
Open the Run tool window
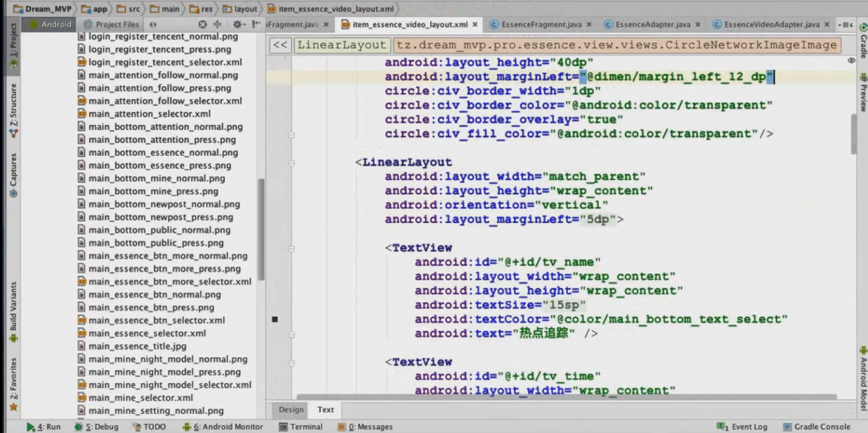pyautogui.click(x=44, y=427)
